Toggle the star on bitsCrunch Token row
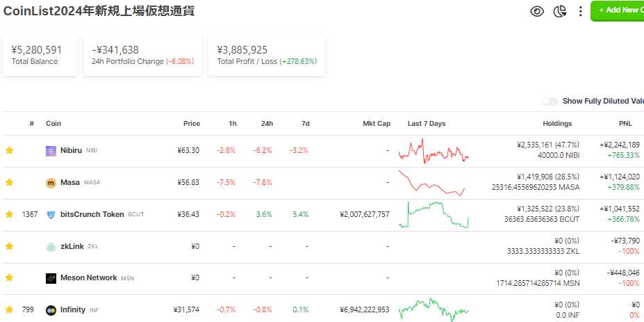644x322 pixels. click(10, 214)
